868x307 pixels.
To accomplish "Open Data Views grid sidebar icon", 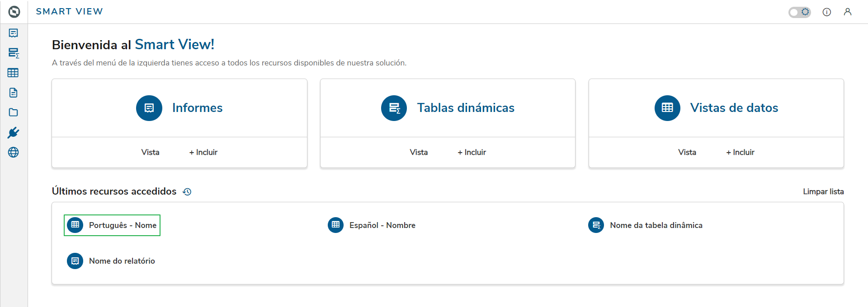I will tap(13, 73).
